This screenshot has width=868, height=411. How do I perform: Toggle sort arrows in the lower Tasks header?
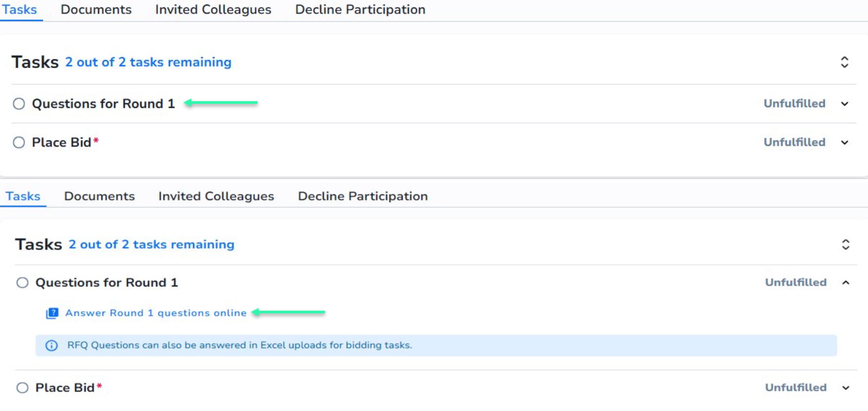pos(846,245)
